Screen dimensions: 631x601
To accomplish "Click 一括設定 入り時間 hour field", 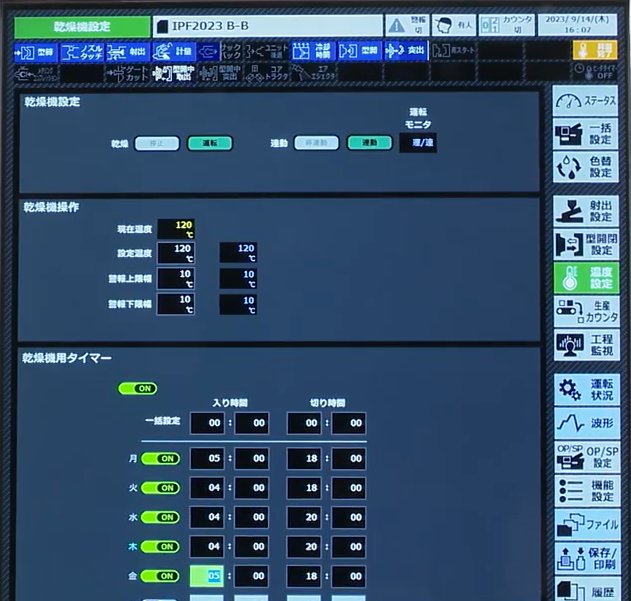I will 207,423.
